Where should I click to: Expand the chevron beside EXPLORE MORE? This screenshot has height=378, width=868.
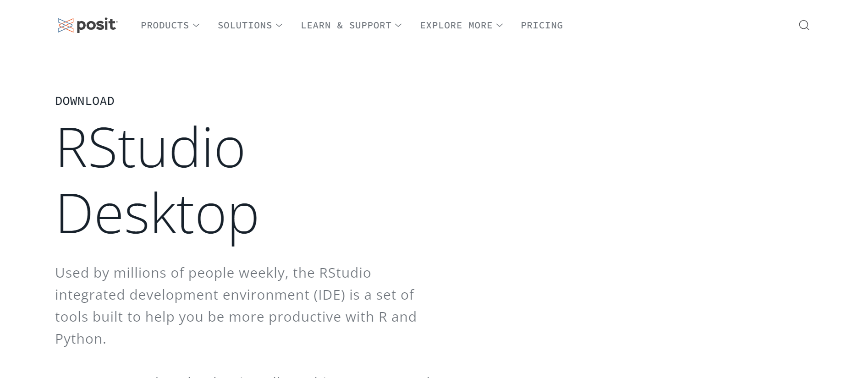[x=500, y=25]
